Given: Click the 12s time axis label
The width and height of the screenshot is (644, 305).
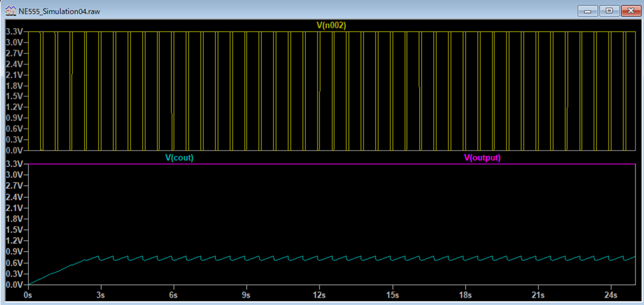Looking at the screenshot, I should click(x=319, y=295).
